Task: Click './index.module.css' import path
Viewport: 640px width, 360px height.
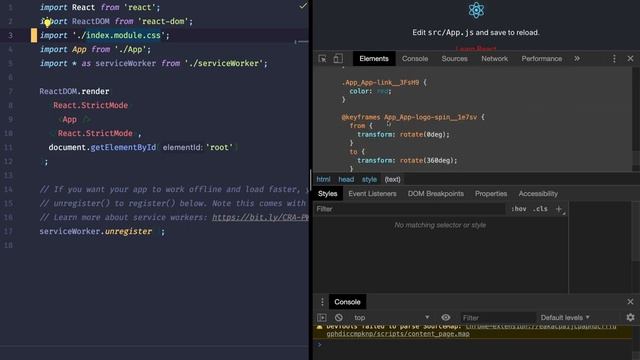Action: [120, 36]
